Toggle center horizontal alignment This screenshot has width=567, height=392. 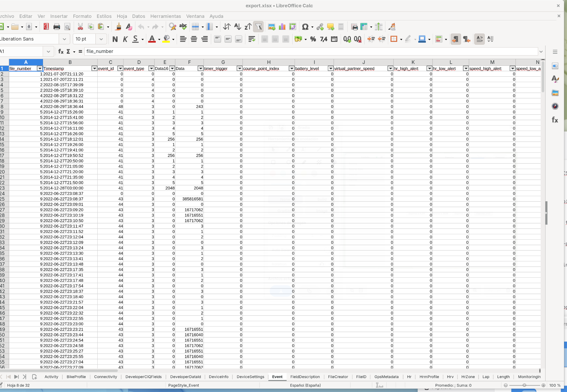(194, 39)
